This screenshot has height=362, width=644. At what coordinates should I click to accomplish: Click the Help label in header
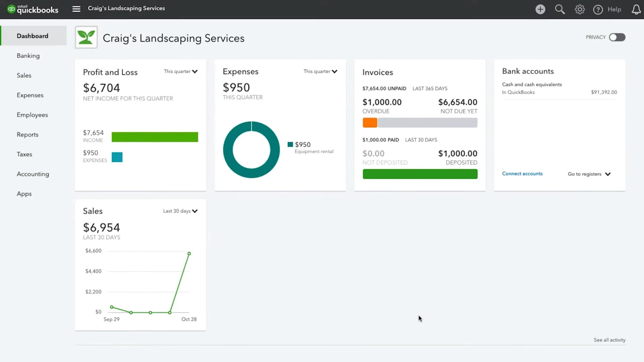coord(614,9)
